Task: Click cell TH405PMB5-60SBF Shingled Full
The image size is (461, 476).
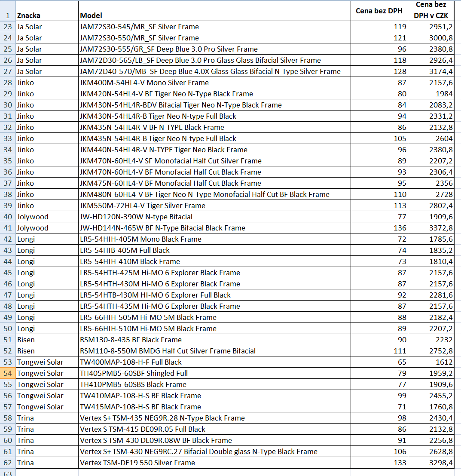Action: (214, 373)
